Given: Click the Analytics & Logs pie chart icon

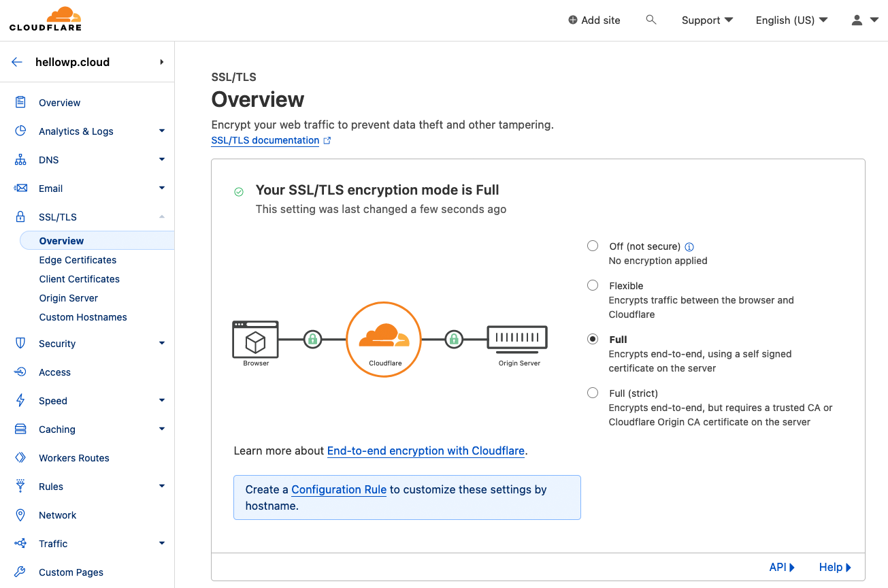Looking at the screenshot, I should click(x=20, y=131).
